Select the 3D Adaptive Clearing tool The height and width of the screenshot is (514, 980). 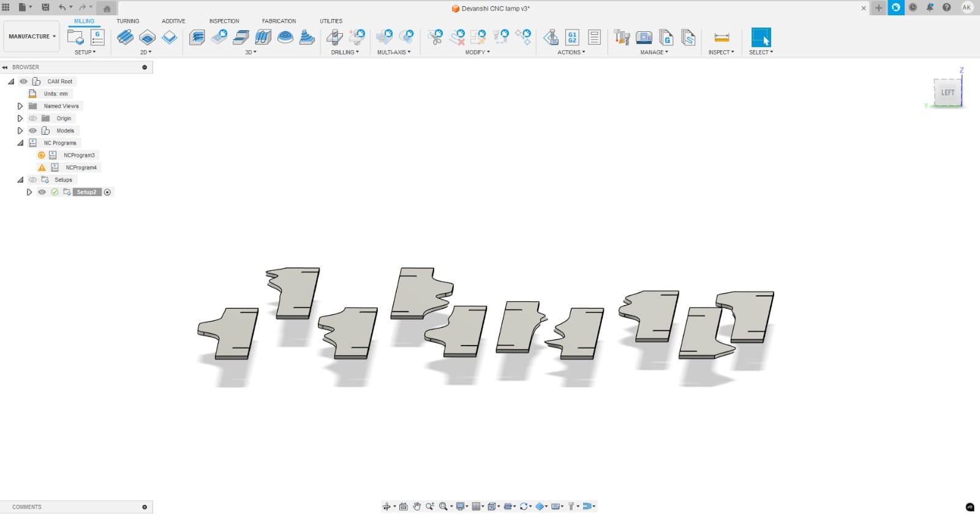point(197,37)
